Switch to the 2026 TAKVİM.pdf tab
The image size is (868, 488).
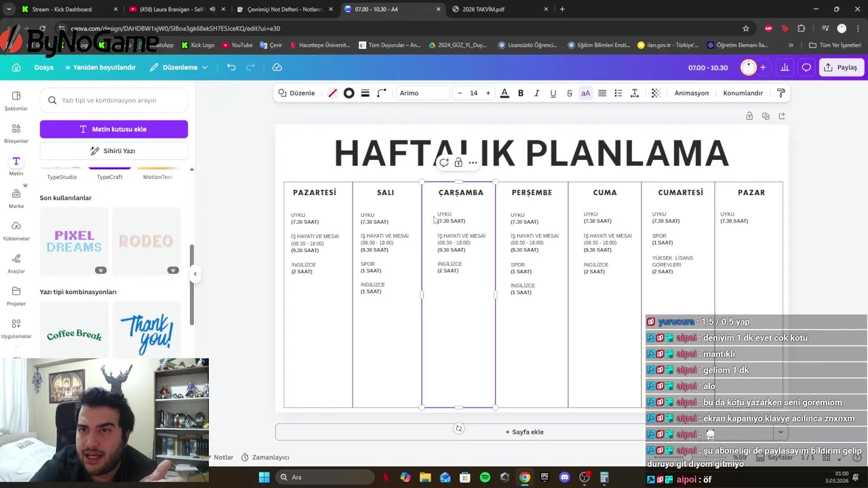coord(498,9)
